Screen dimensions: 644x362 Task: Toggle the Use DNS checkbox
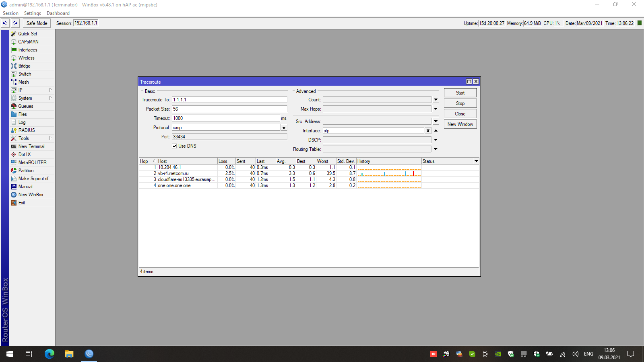(174, 146)
